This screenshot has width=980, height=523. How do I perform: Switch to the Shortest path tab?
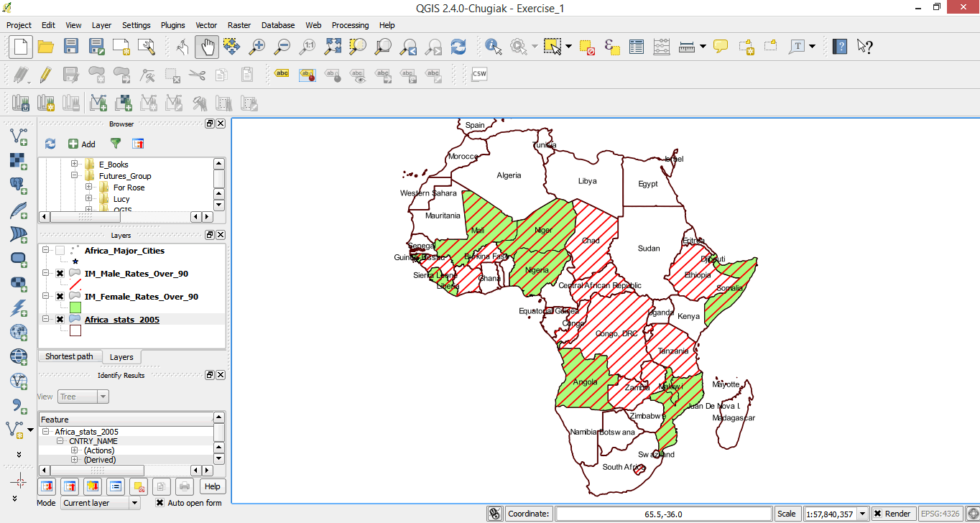pos(69,356)
